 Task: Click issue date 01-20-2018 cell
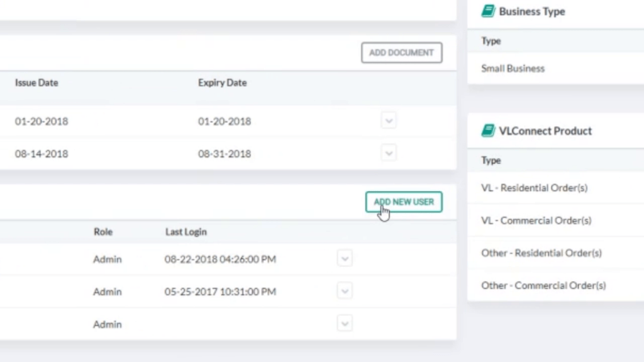(x=42, y=121)
